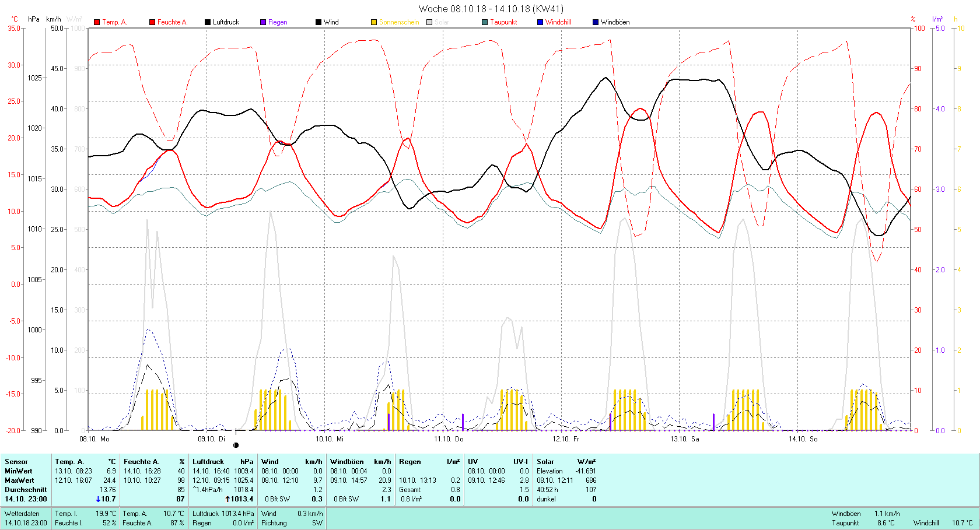Click the solar elevation value '-41.691'
The height and width of the screenshot is (530, 980).
pos(586,471)
